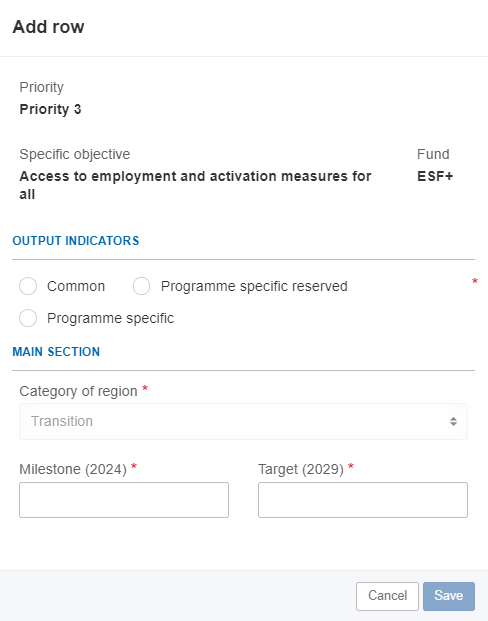Select the Common radio button
The width and height of the screenshot is (488, 621).
pos(28,286)
